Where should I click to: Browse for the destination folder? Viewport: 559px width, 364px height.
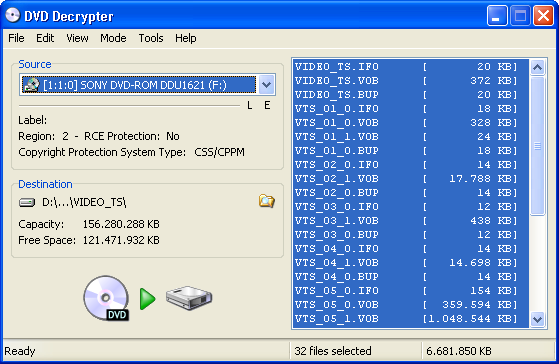(x=267, y=201)
